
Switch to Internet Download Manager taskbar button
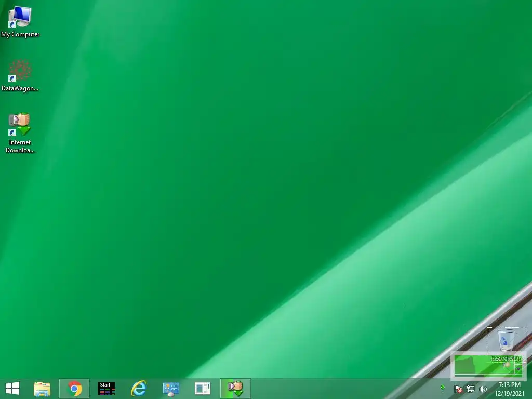235,389
